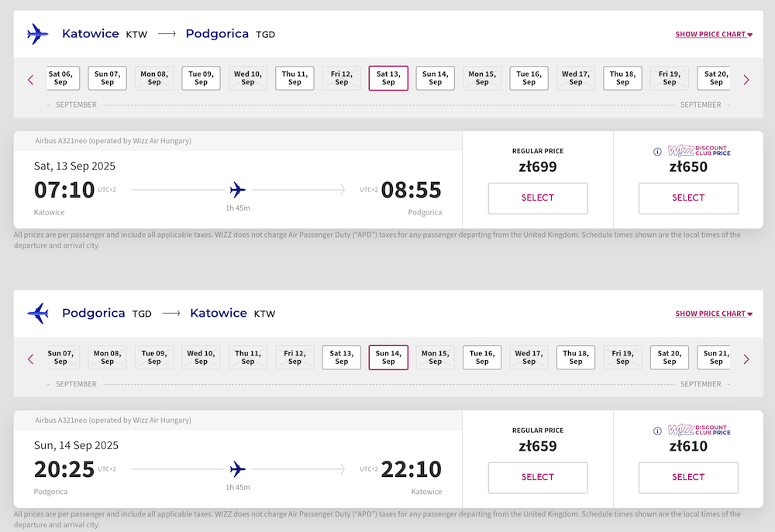The height and width of the screenshot is (532, 775).
Task: Select regular price zł699 outbound flight
Action: coord(538,198)
